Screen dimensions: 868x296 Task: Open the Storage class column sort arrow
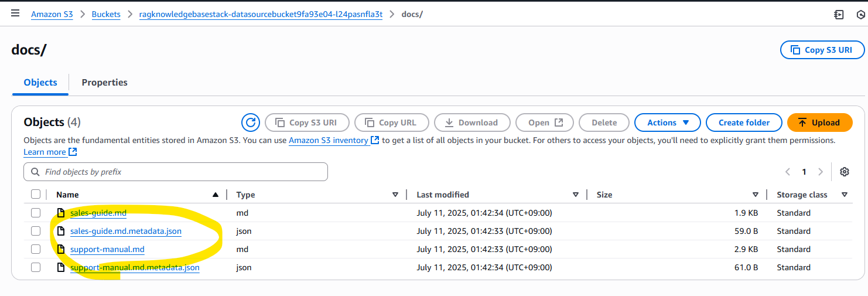click(x=844, y=195)
